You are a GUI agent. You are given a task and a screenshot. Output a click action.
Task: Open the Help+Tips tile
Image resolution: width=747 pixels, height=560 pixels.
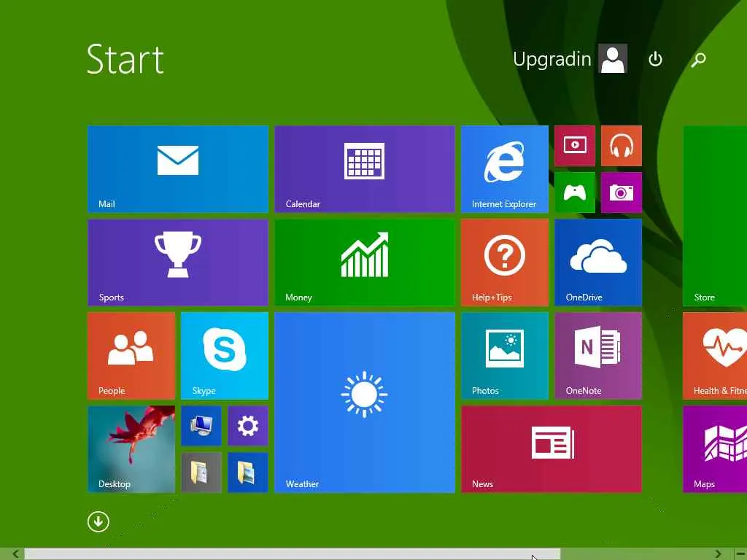click(x=505, y=262)
